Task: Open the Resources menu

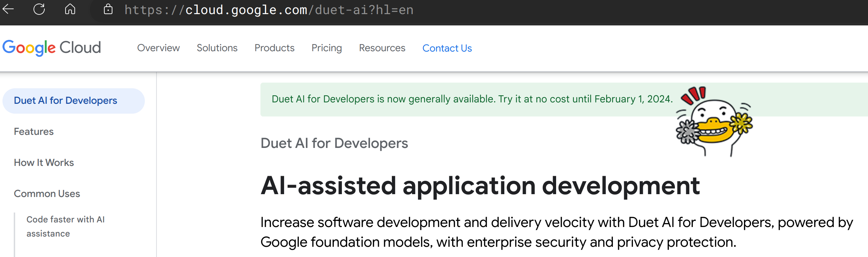Action: (x=382, y=48)
